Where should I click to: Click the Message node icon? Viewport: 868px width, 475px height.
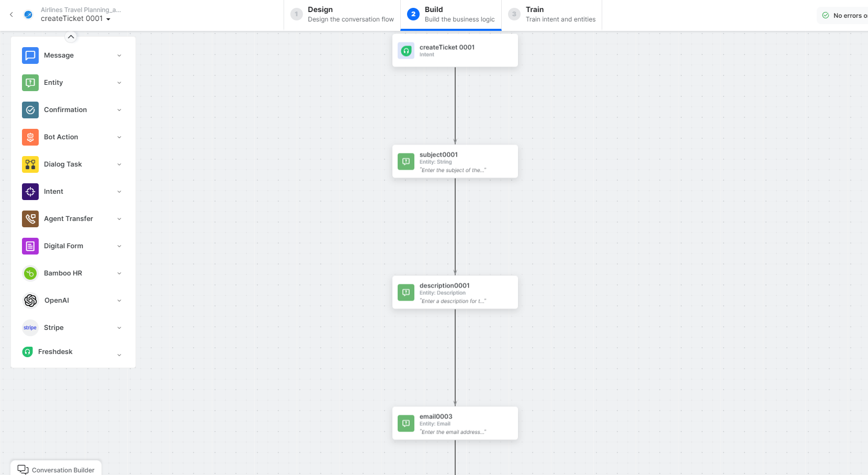[30, 56]
